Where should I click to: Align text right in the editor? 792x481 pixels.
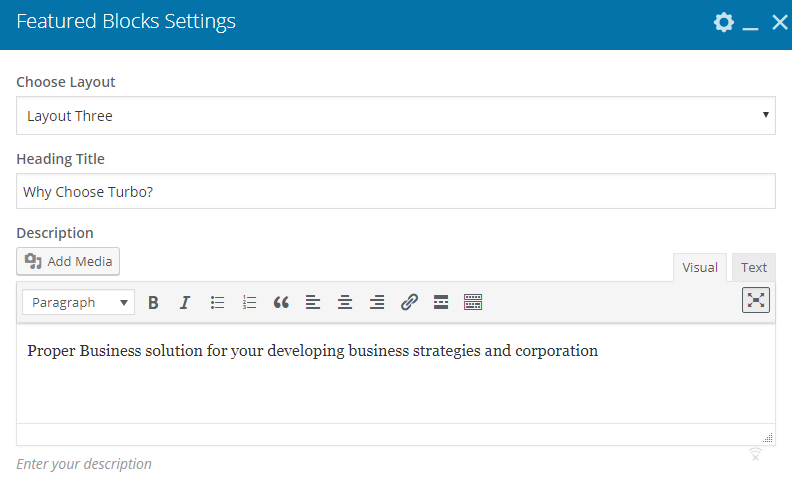[x=377, y=302]
